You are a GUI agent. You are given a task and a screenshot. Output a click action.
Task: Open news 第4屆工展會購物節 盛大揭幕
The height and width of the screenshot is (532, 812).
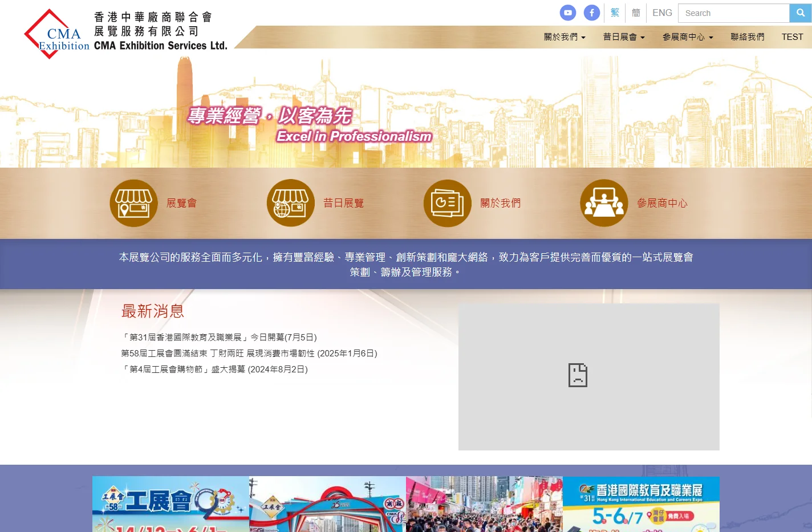[x=214, y=369]
